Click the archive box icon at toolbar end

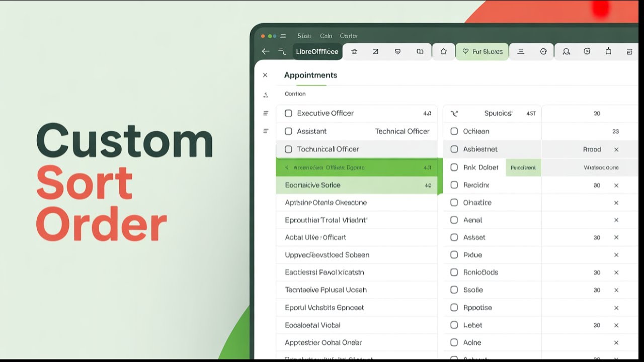(x=629, y=51)
